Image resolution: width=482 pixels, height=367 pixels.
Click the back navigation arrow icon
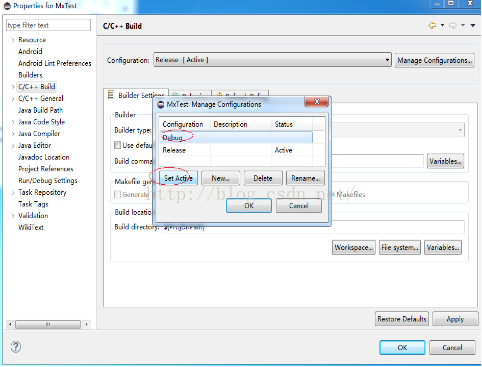tap(432, 25)
